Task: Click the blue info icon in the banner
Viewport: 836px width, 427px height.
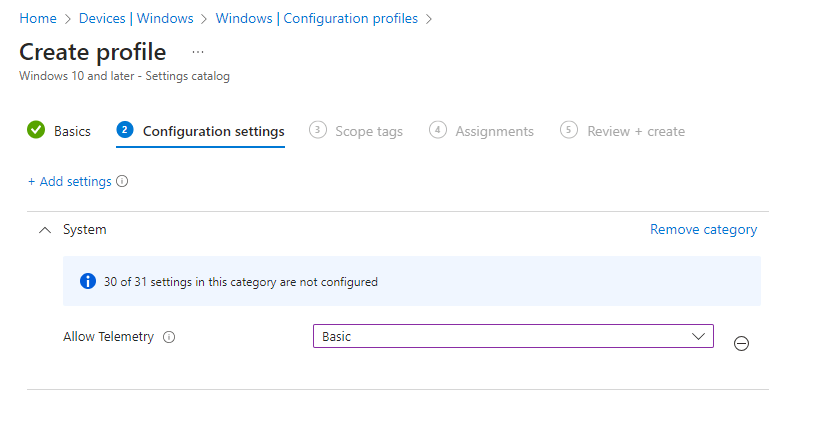Action: [88, 282]
